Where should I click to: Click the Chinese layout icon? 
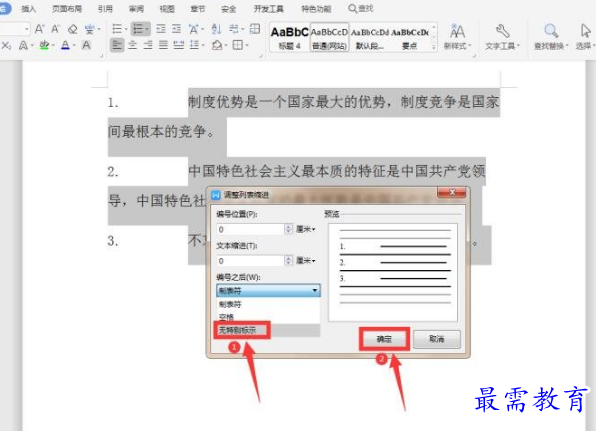pyautogui.click(x=194, y=29)
